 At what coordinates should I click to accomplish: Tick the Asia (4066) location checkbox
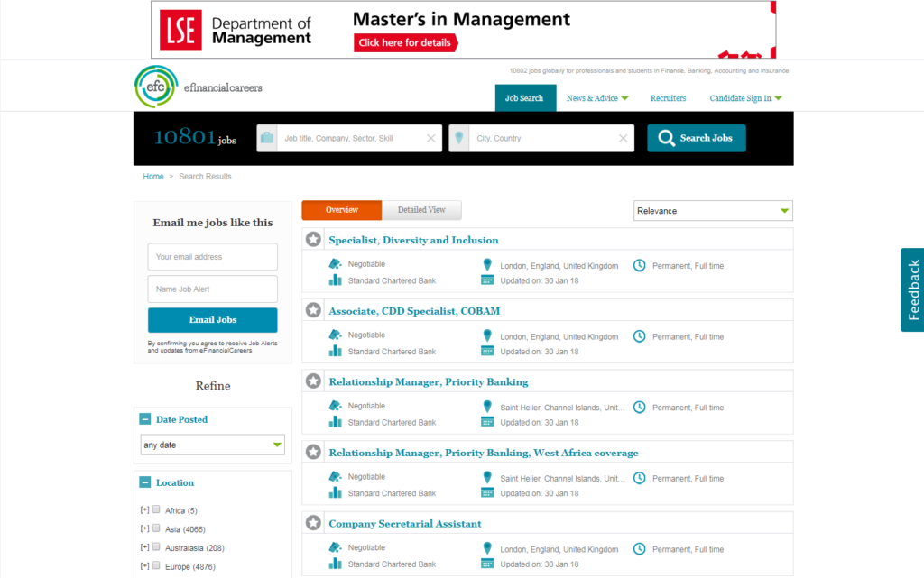tap(156, 528)
